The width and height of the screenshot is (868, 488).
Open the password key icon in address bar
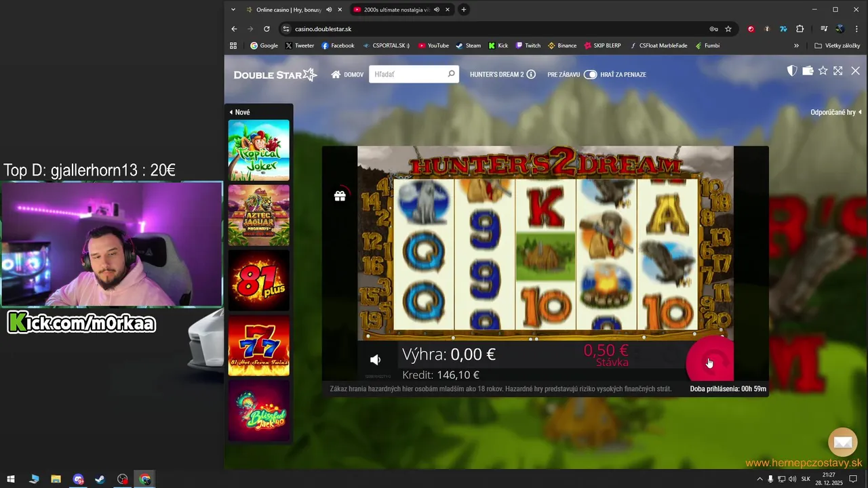(x=713, y=29)
